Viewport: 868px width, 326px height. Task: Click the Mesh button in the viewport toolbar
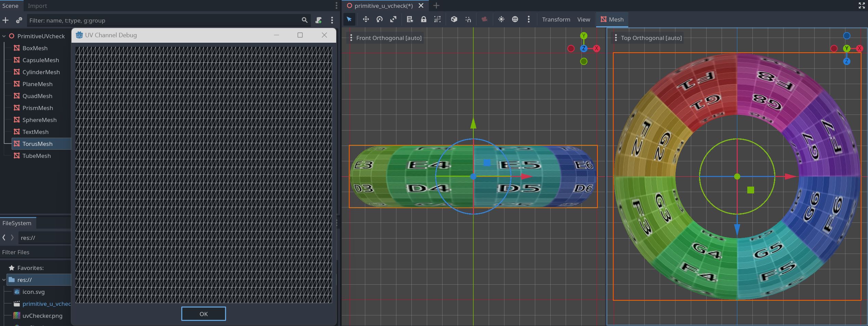click(x=612, y=19)
